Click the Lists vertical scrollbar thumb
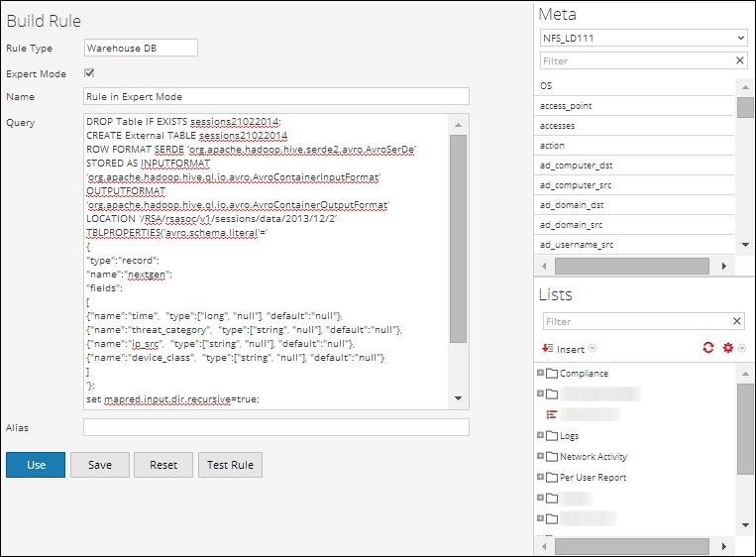Image resolution: width=756 pixels, height=557 pixels. 745,429
